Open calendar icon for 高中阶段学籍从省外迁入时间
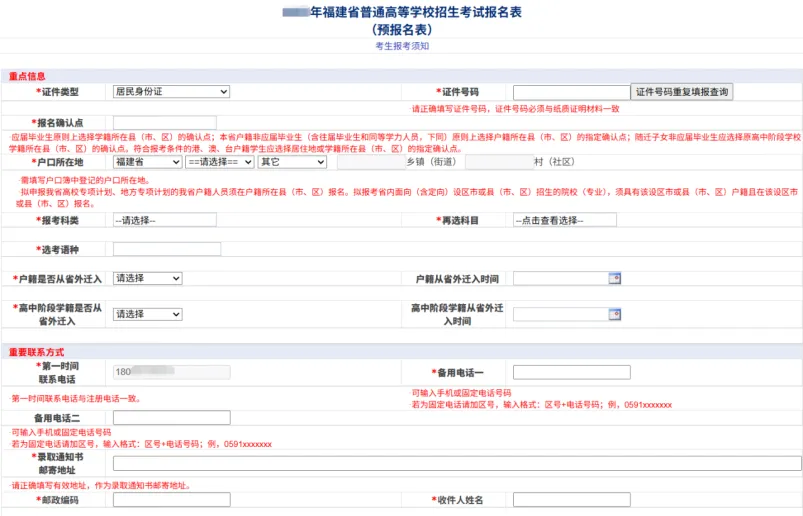803x516 pixels. point(615,314)
